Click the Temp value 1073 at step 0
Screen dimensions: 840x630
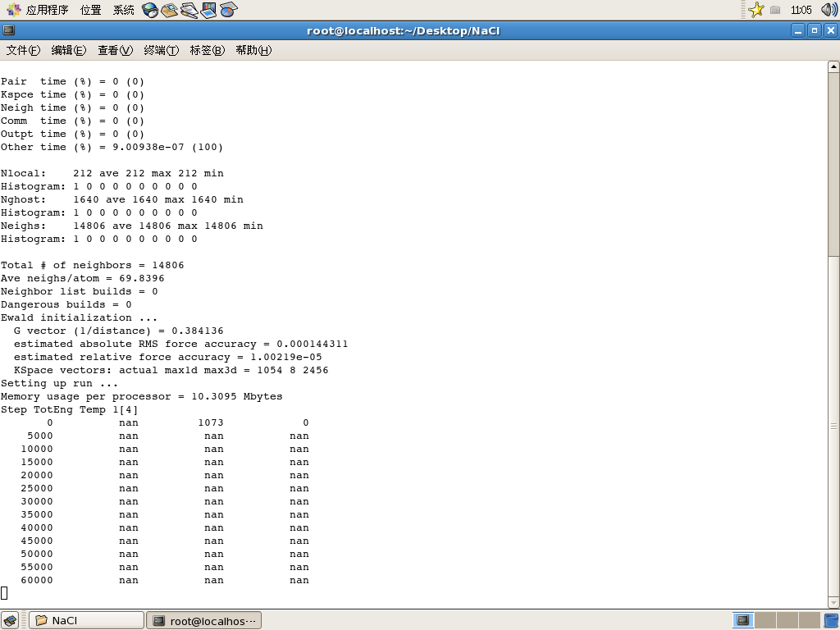point(211,422)
